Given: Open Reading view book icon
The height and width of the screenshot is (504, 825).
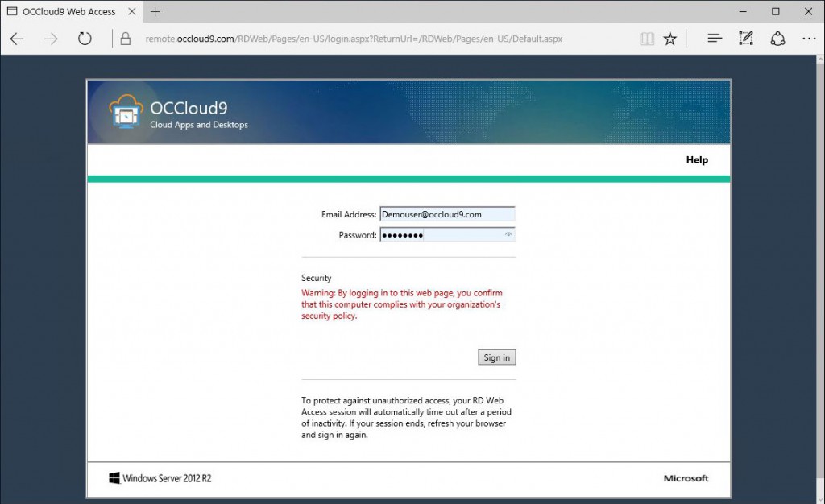Looking at the screenshot, I should [x=647, y=39].
